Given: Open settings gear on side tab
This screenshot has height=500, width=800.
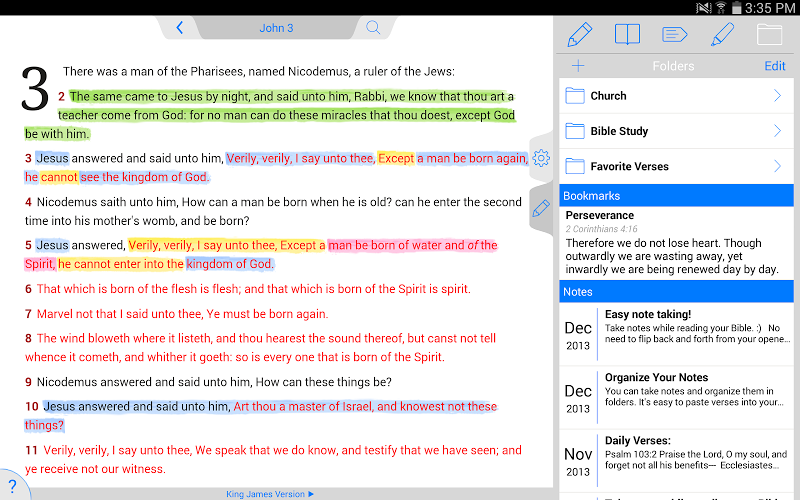Looking at the screenshot, I should pyautogui.click(x=542, y=158).
